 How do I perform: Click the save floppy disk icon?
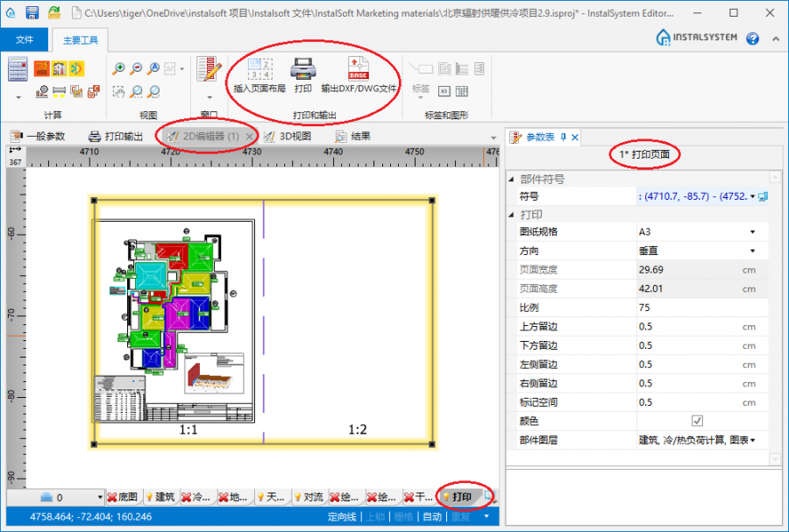point(32,12)
